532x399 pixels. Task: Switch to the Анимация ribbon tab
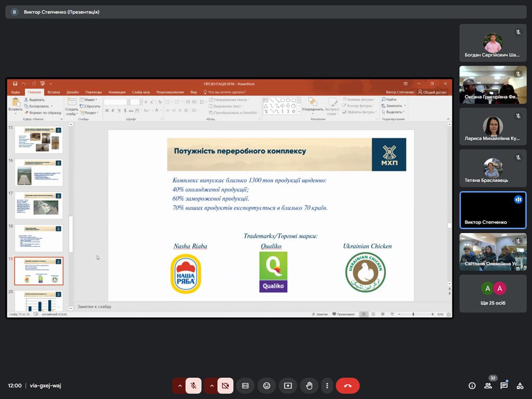[117, 92]
